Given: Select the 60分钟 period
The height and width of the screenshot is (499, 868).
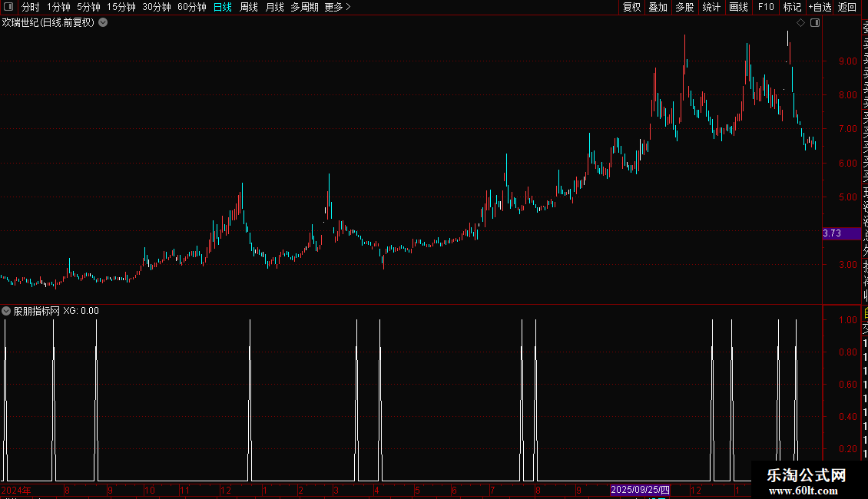Looking at the screenshot, I should pyautogui.click(x=192, y=7).
